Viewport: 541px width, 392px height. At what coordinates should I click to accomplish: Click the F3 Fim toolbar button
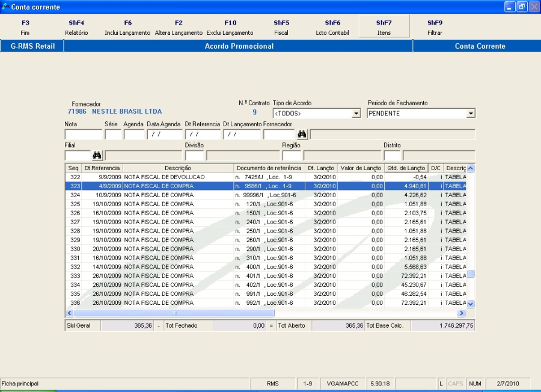click(25, 28)
